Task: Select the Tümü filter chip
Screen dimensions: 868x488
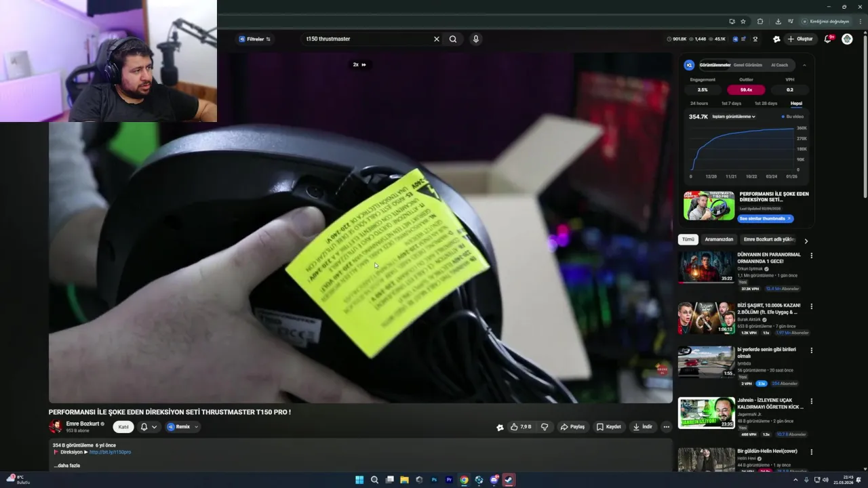Action: tap(688, 240)
